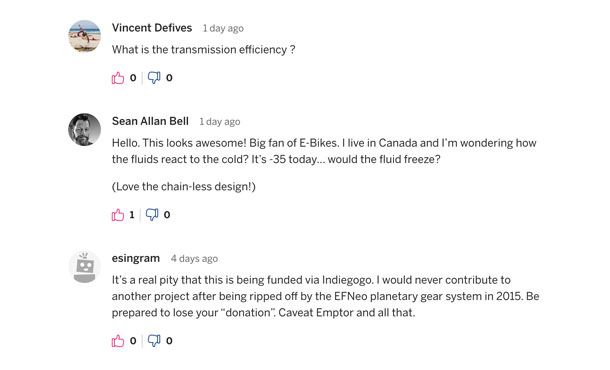Select the text "What is the transmission efficiency ?"
This screenshot has width=610, height=370.
click(203, 50)
